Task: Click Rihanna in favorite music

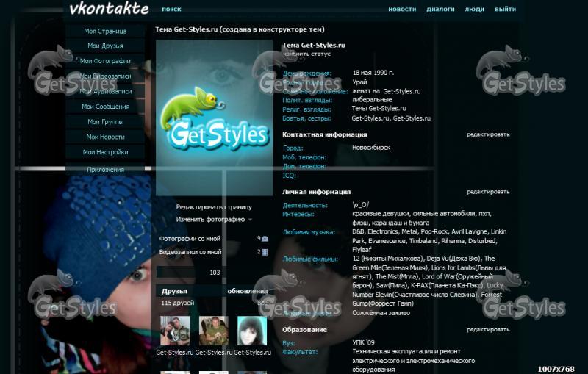Action: point(452,240)
